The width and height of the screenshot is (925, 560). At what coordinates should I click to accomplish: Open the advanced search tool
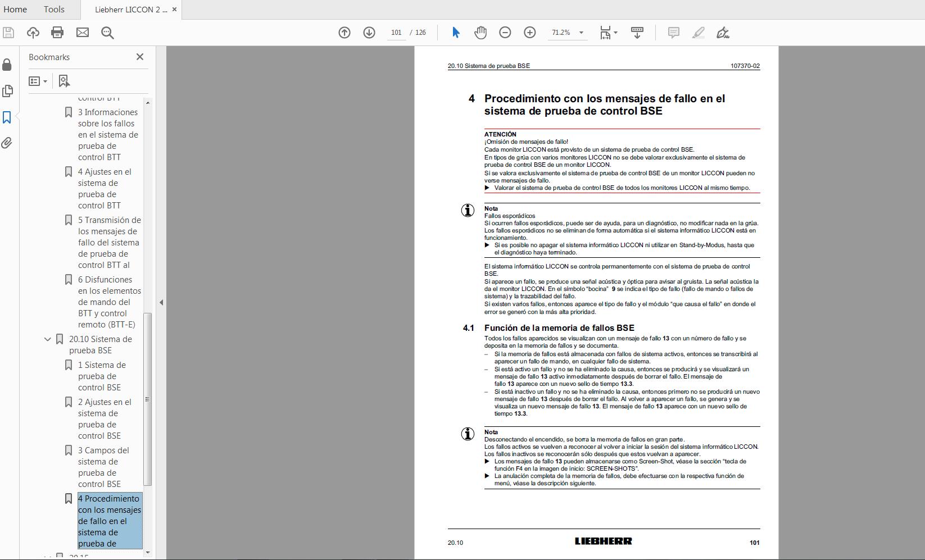(x=107, y=33)
